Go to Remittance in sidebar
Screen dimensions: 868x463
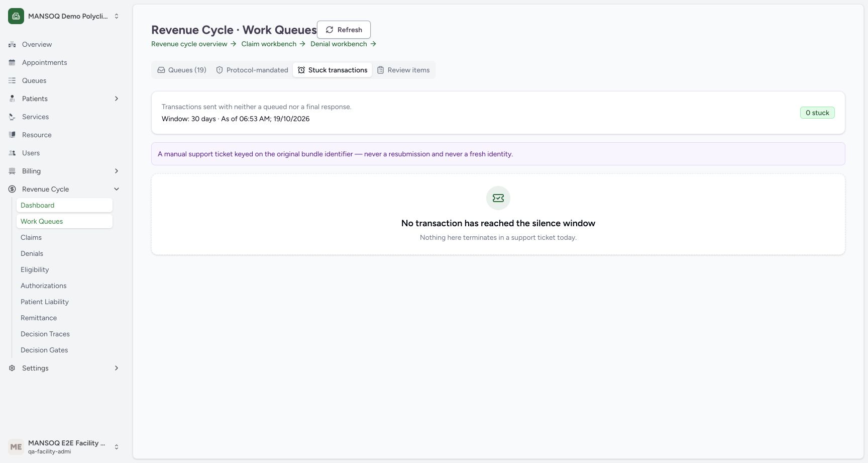click(64, 318)
